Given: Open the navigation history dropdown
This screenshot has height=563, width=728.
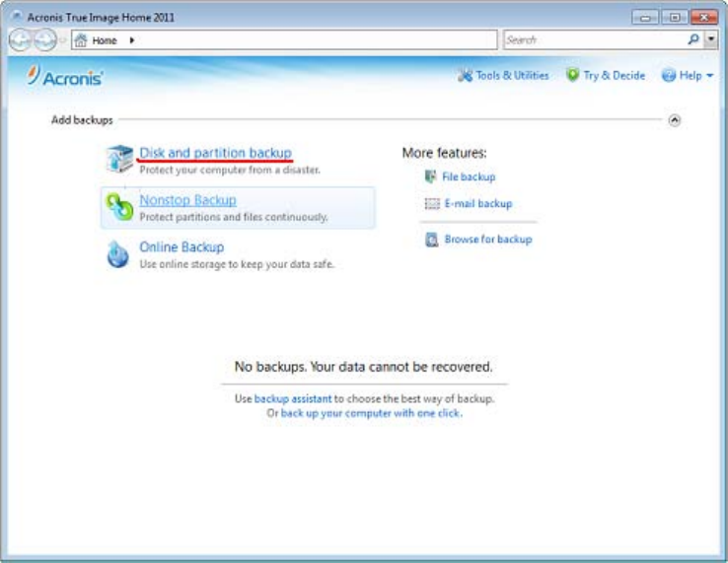Looking at the screenshot, I should click(x=62, y=40).
